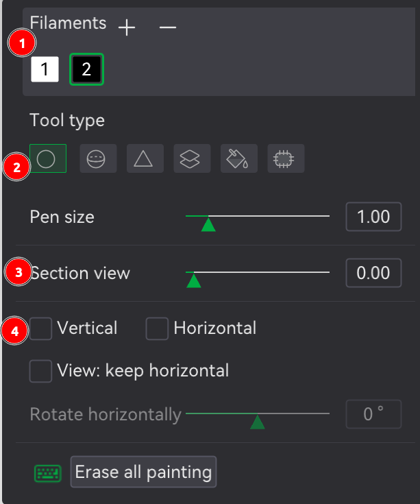Select the Height range layers tool
Screen dimensions: 420x504
click(x=192, y=158)
